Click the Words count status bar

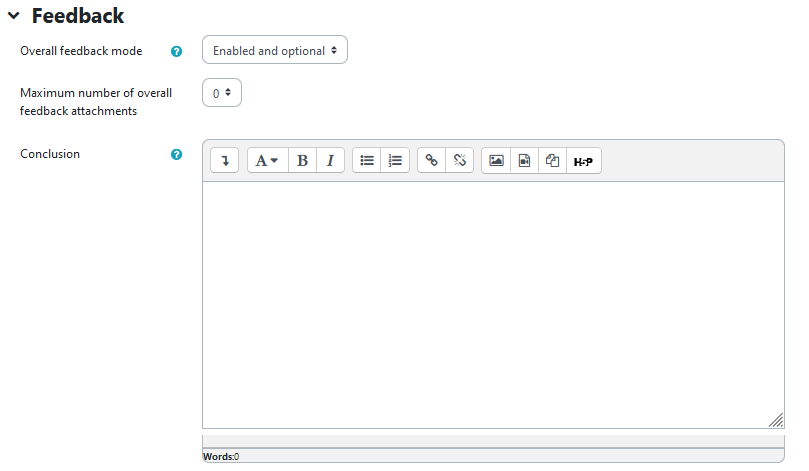click(222, 456)
